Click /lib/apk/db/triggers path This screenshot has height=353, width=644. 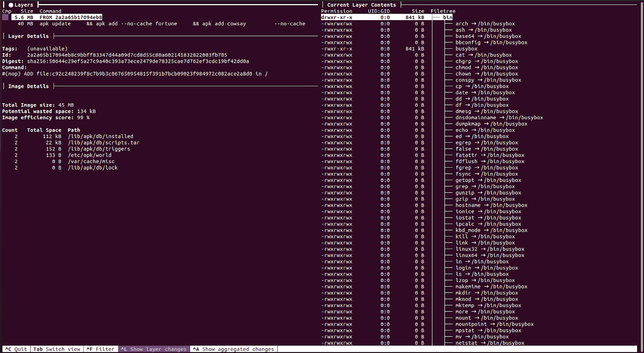tap(99, 149)
